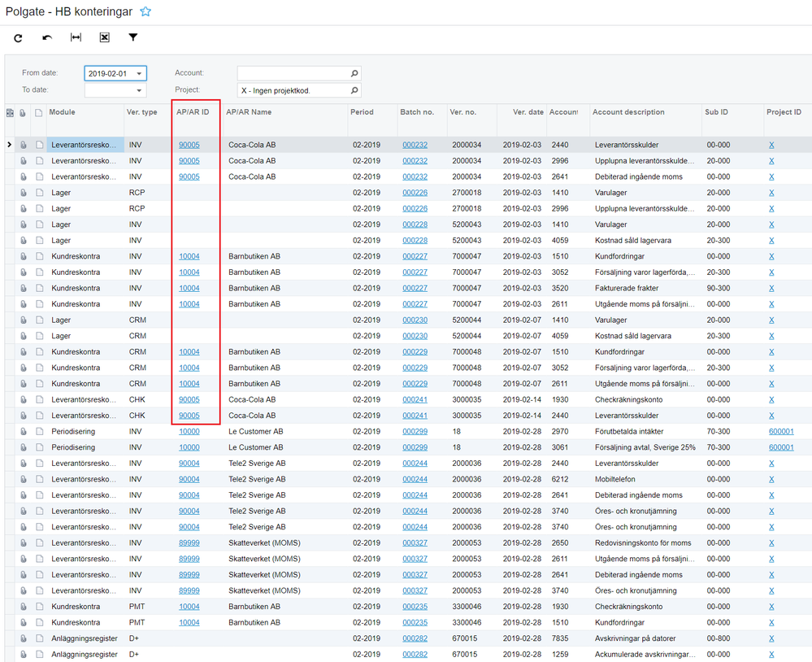Sort by the Period column header
The image size is (812, 662).
pyautogui.click(x=362, y=112)
